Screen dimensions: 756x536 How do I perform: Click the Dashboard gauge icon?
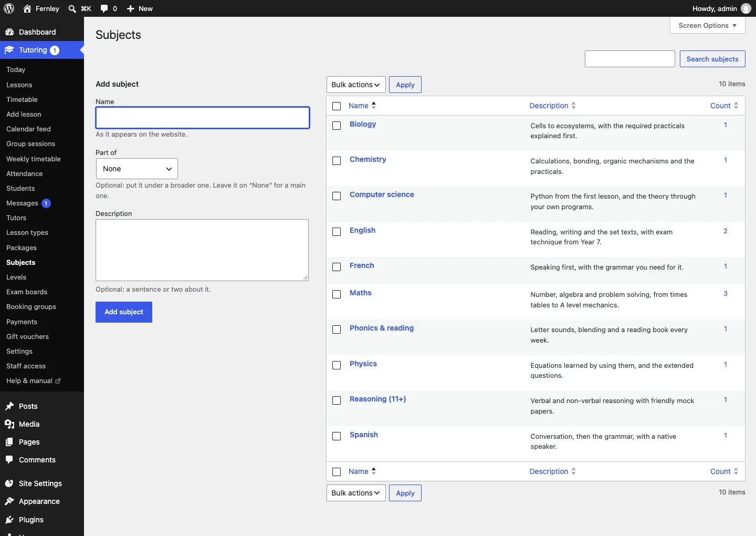tap(9, 32)
